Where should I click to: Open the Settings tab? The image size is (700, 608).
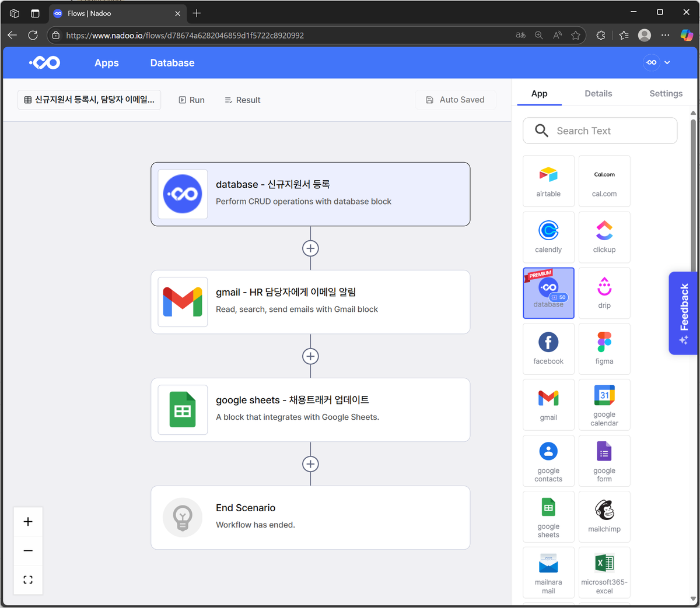666,93
